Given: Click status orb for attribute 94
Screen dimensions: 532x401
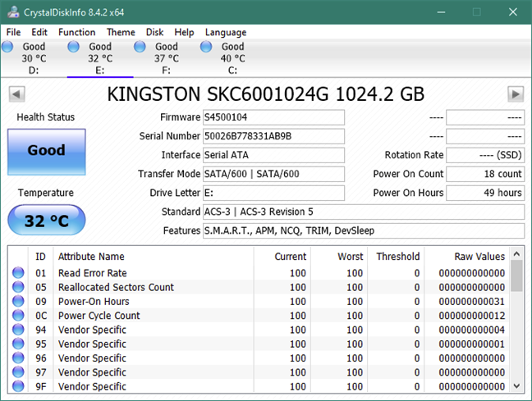Looking at the screenshot, I should pos(18,330).
